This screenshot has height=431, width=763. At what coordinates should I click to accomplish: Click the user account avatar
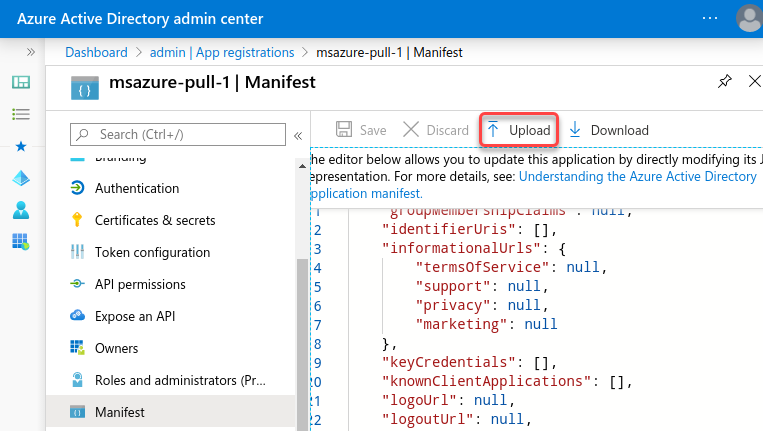coord(748,18)
